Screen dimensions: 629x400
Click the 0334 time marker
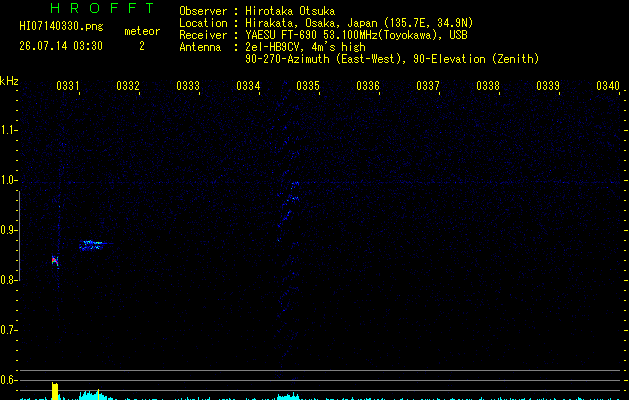[x=248, y=86]
